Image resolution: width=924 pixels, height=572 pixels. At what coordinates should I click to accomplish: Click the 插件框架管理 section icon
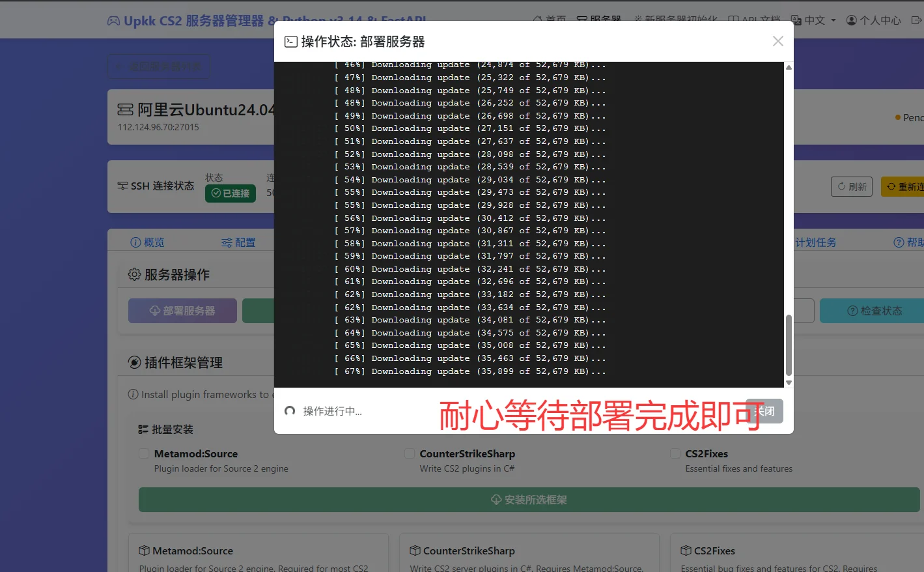(x=134, y=362)
